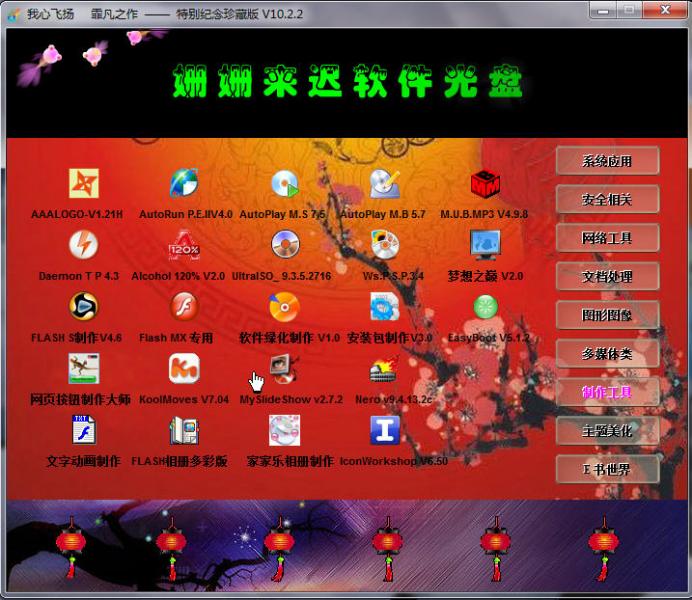Click the 网页按钮制作大师 label text

pyautogui.click(x=80, y=400)
